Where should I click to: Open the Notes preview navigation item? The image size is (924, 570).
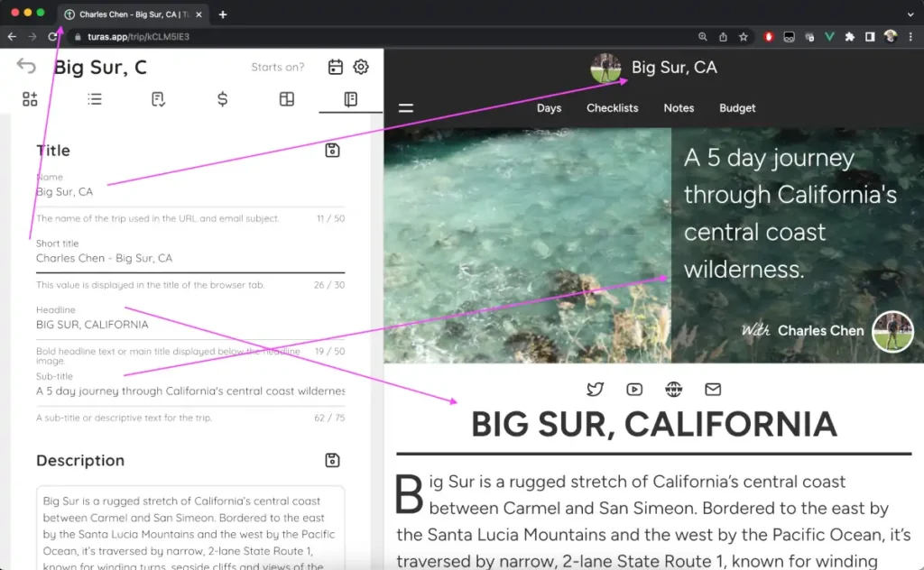pyautogui.click(x=679, y=108)
